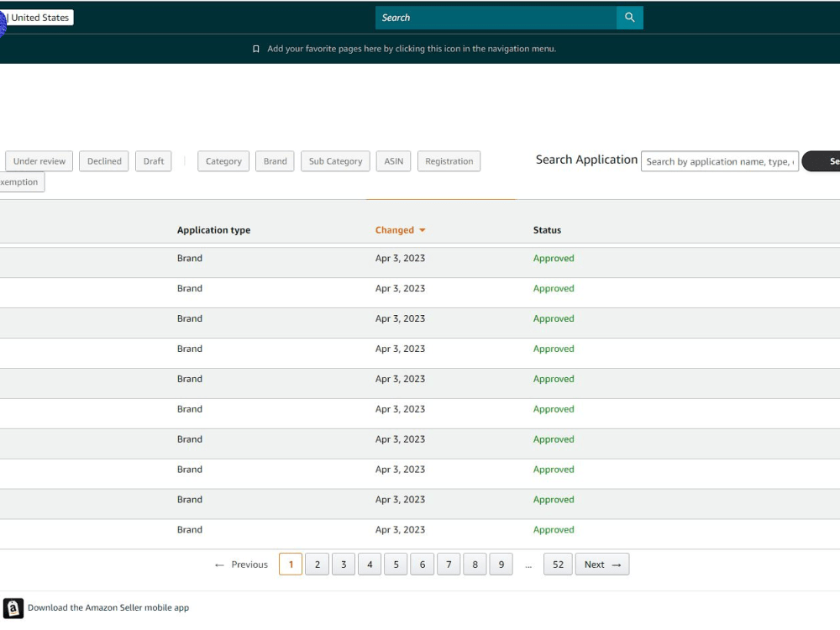Click the Previous page button

(241, 564)
